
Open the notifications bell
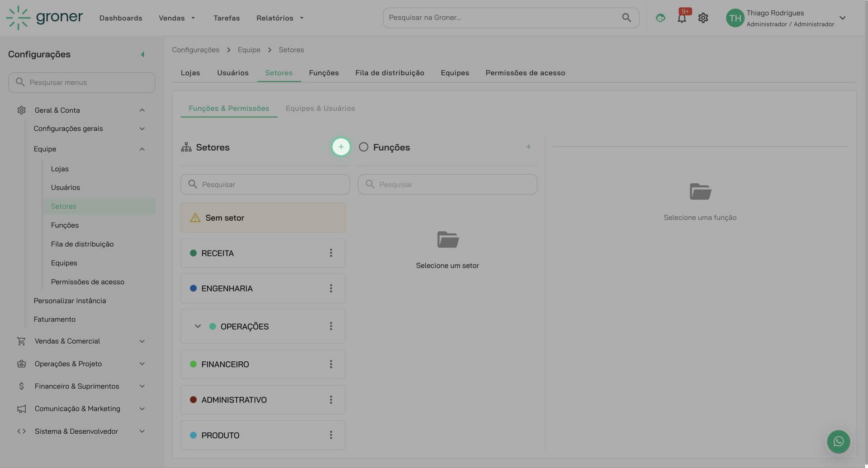click(x=682, y=18)
